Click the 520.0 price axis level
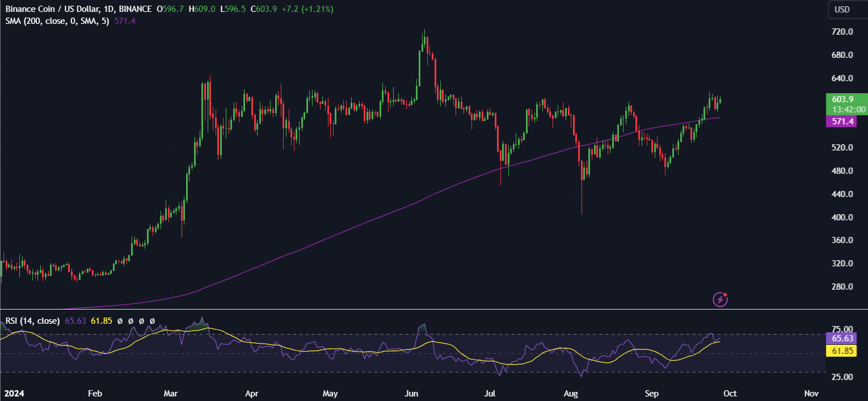 point(843,147)
